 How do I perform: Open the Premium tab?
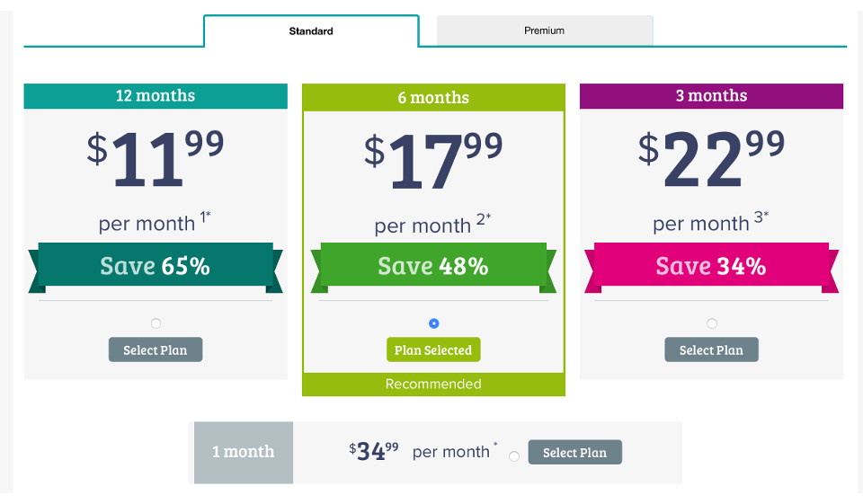point(545,31)
